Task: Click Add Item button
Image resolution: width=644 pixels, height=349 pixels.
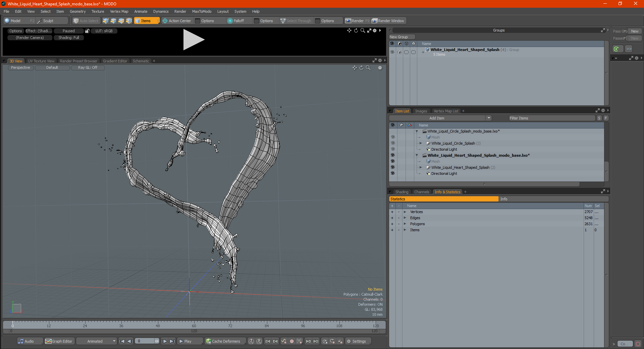Action: click(437, 118)
